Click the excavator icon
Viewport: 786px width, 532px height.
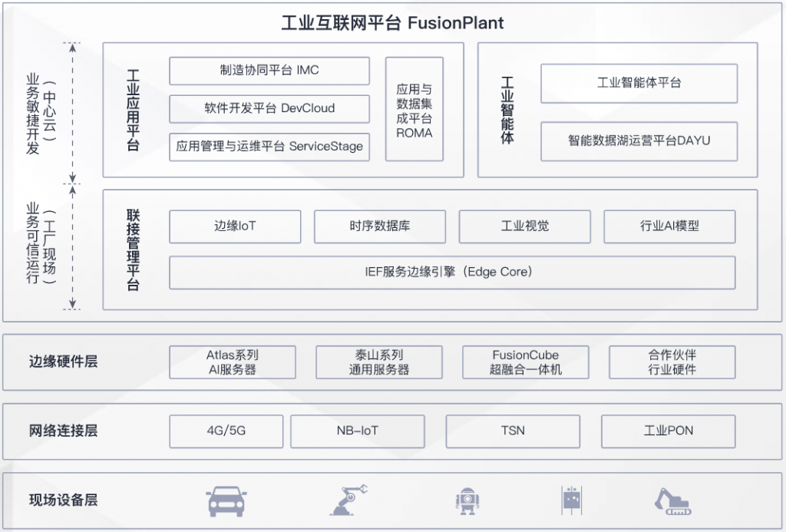pyautogui.click(x=672, y=501)
